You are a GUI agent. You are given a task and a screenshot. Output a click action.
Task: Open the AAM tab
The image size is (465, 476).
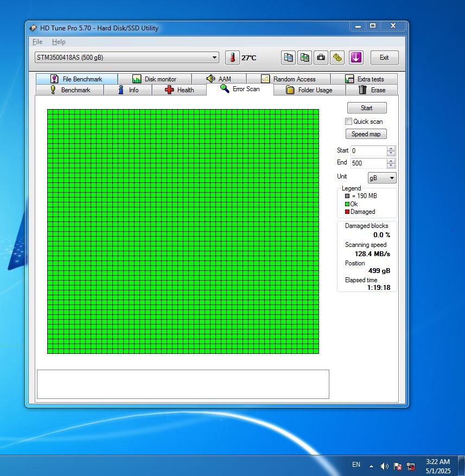(x=219, y=79)
